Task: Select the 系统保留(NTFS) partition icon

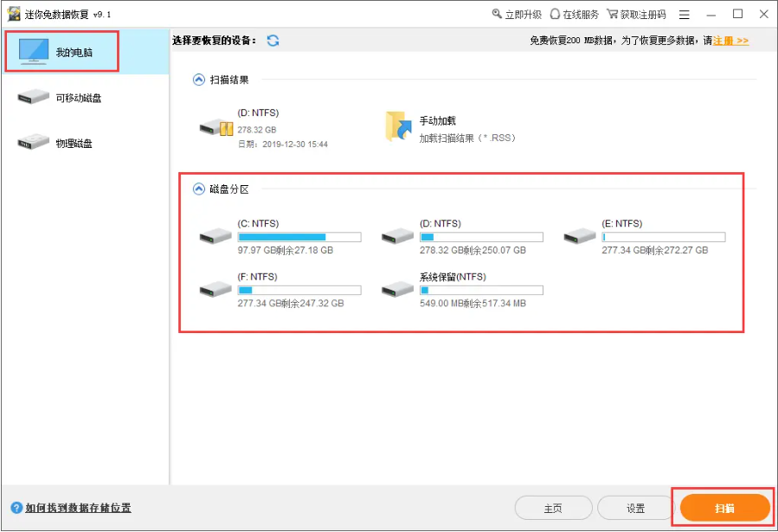Action: point(395,291)
